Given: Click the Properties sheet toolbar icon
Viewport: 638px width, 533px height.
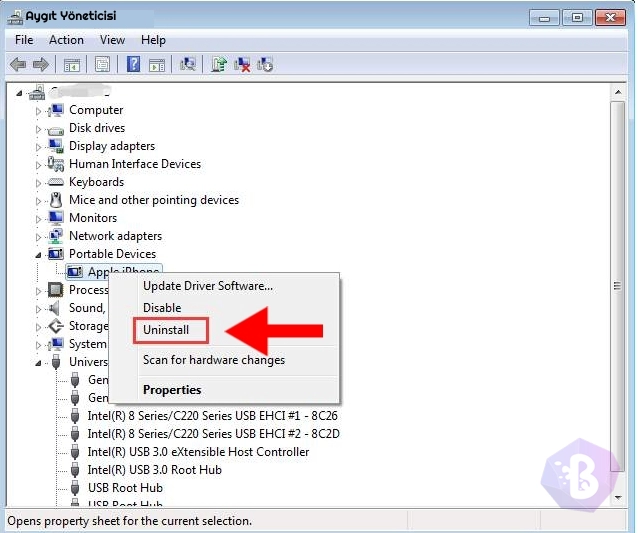Looking at the screenshot, I should pos(102,64).
